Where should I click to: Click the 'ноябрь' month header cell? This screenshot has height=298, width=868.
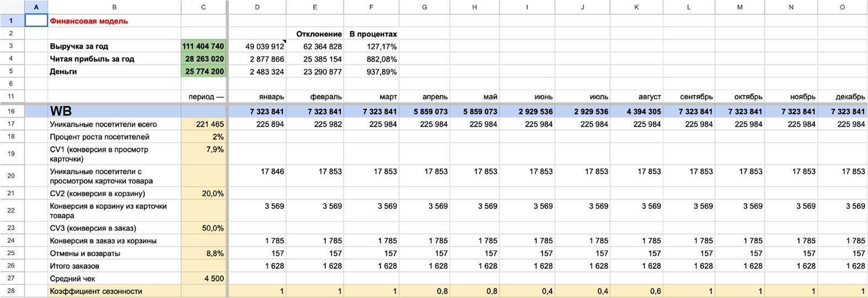click(x=791, y=97)
